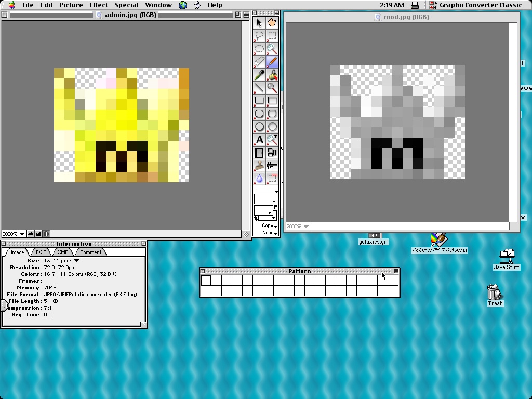Open the script menu icon beside Help
Image resolution: width=532 pixels, height=399 pixels.
[197, 5]
